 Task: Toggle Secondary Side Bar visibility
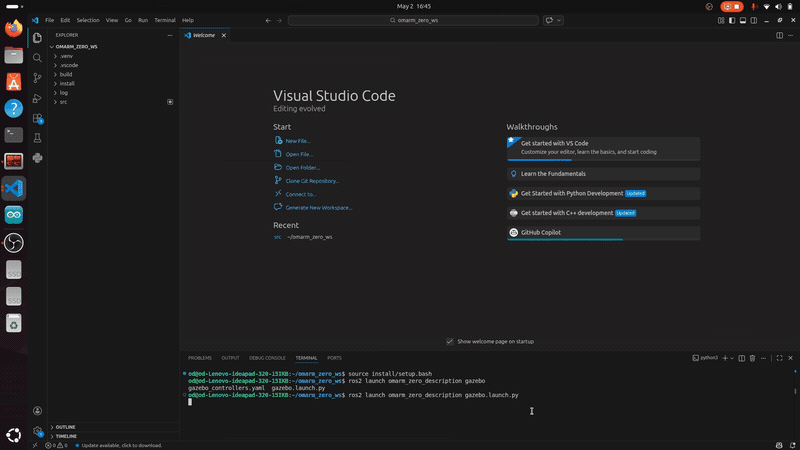(x=754, y=20)
